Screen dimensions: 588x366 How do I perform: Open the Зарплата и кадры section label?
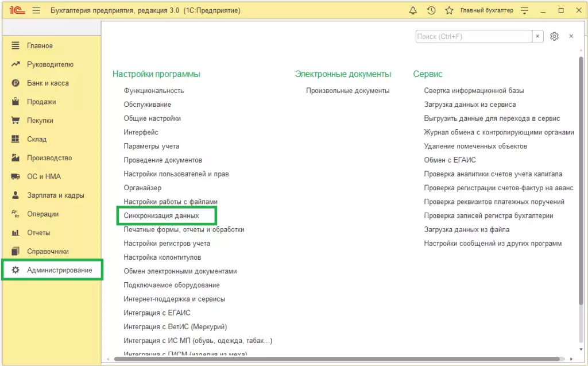tap(56, 195)
